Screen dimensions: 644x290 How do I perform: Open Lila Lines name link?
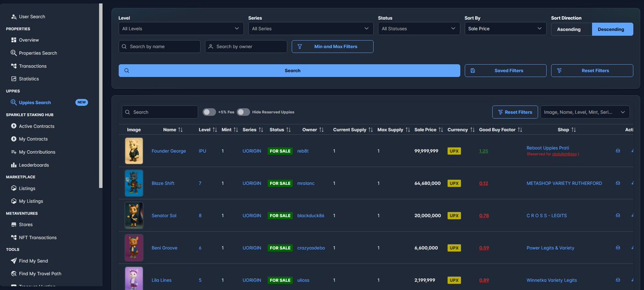click(162, 280)
